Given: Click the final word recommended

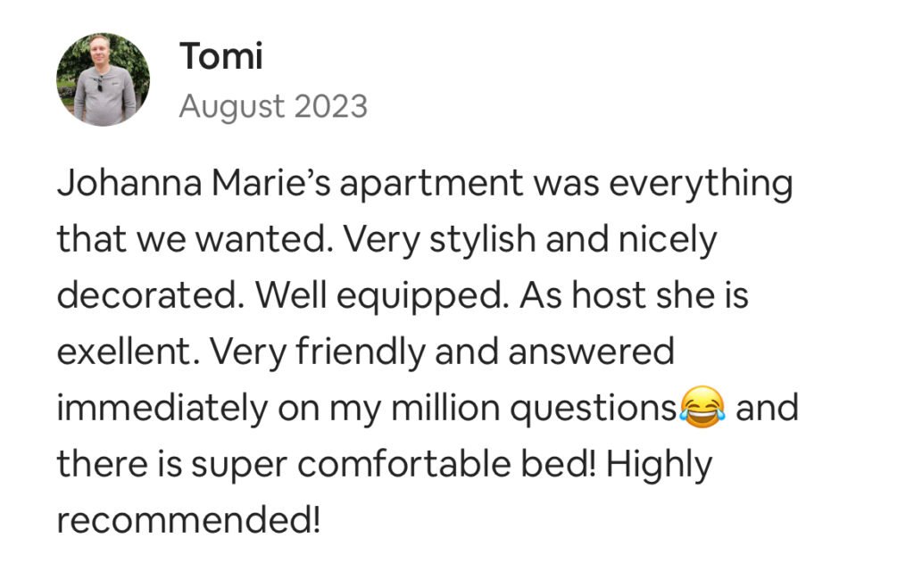Looking at the screenshot, I should pyautogui.click(x=187, y=521).
